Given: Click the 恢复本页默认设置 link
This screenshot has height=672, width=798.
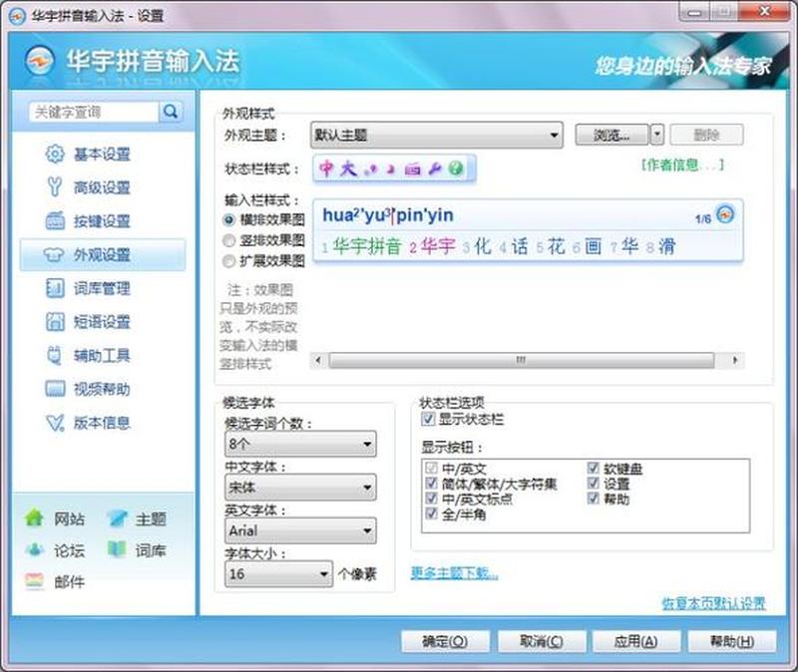Looking at the screenshot, I should pos(713,603).
